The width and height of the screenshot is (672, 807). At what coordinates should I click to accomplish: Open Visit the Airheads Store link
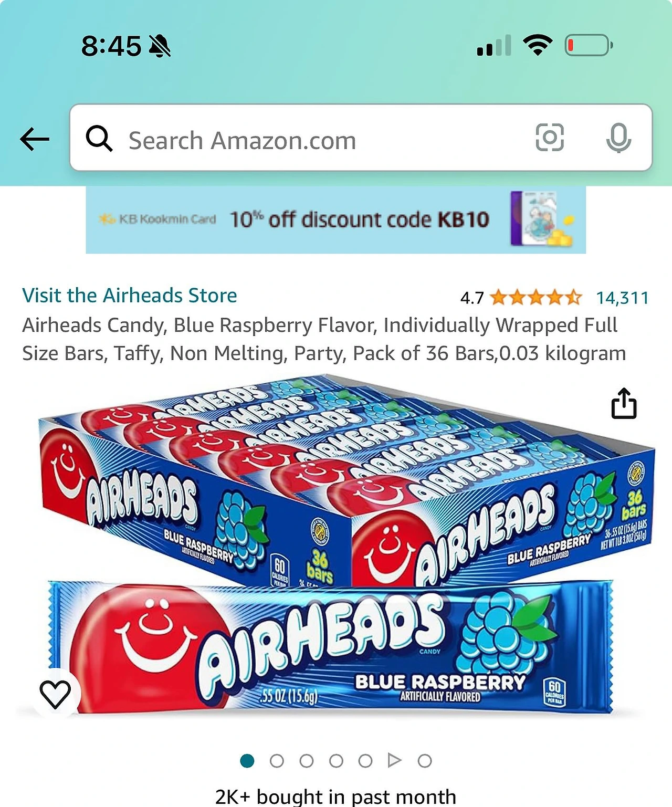point(130,295)
